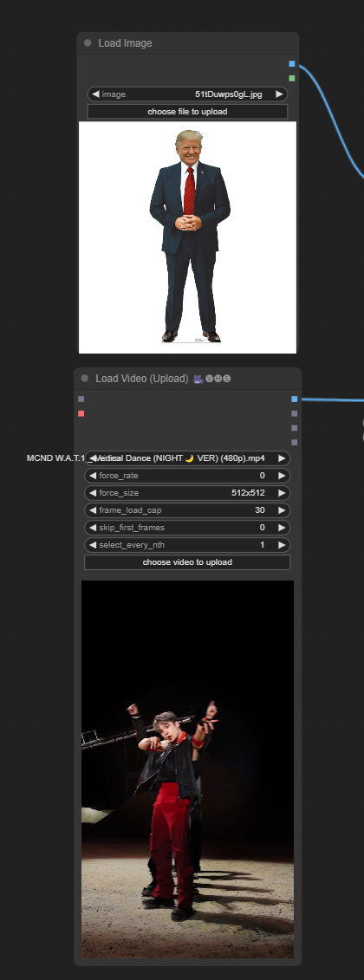
Task: Click the blue IMAGE output port on Load Video
Action: 295,399
